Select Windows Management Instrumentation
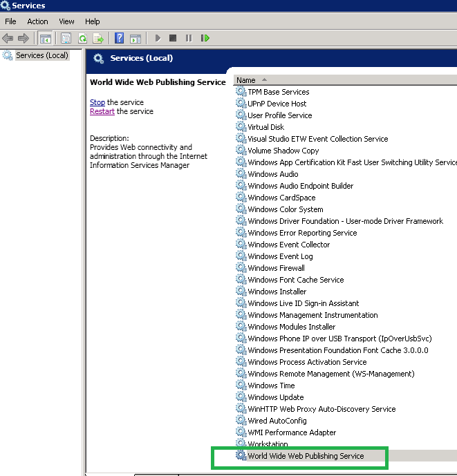This screenshot has width=457, height=476. click(313, 315)
